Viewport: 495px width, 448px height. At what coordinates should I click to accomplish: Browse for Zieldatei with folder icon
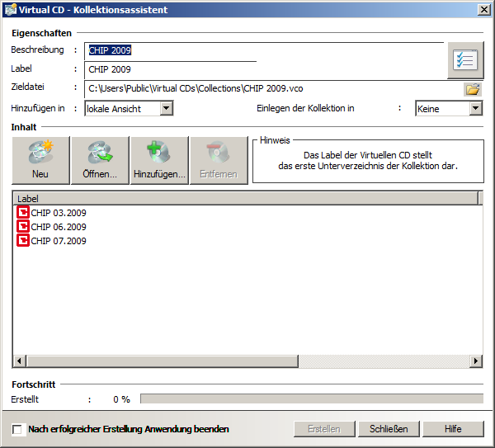[x=473, y=89]
